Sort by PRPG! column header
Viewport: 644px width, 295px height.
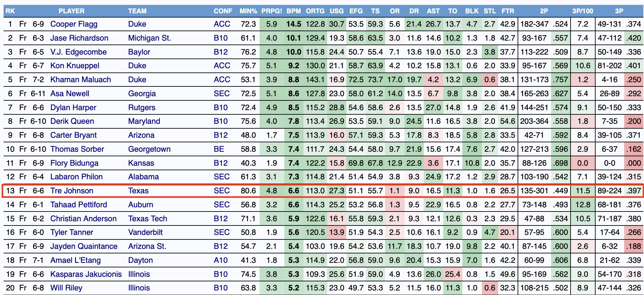point(272,11)
